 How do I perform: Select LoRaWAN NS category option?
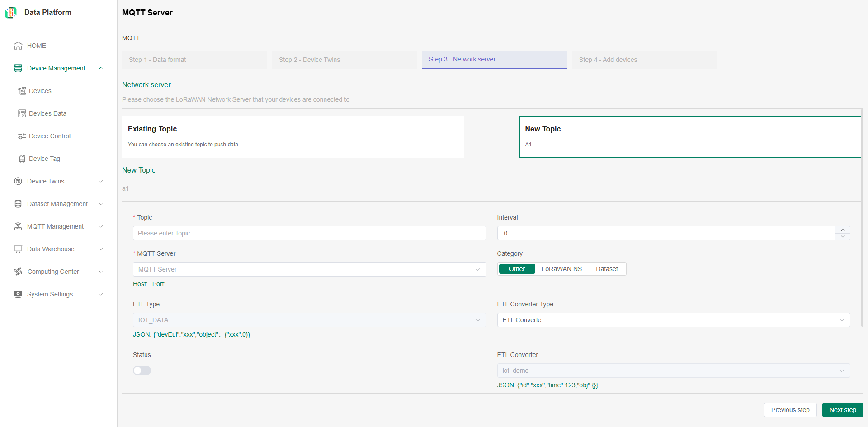click(x=561, y=269)
